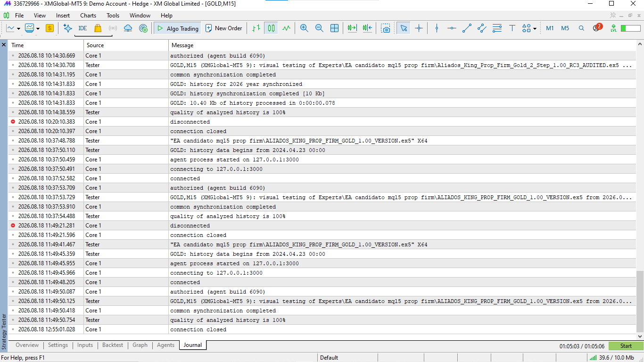Open the MetaEditor IDE
644x362 pixels.
[83, 28]
